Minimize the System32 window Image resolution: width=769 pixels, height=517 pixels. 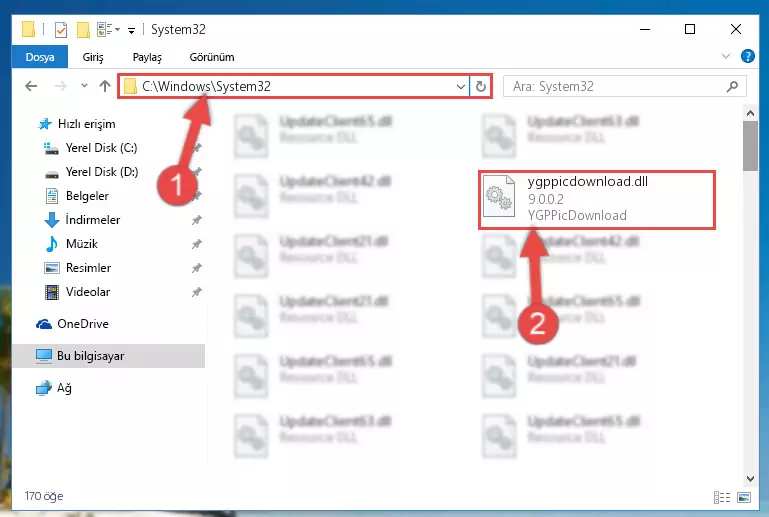point(645,29)
